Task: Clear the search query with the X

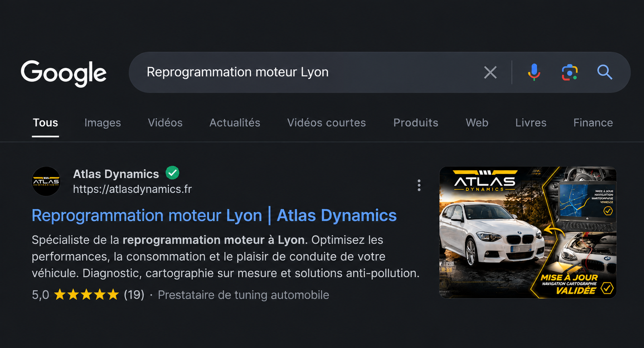Action: pyautogui.click(x=490, y=72)
